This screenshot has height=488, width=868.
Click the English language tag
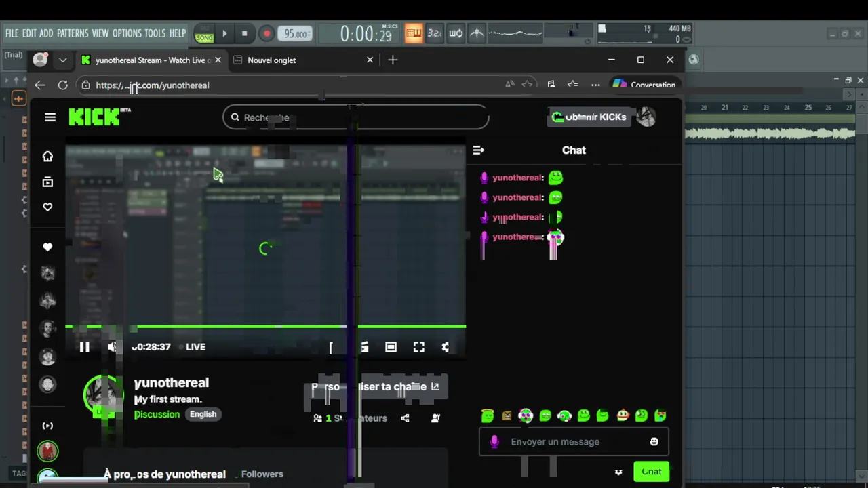pyautogui.click(x=203, y=414)
